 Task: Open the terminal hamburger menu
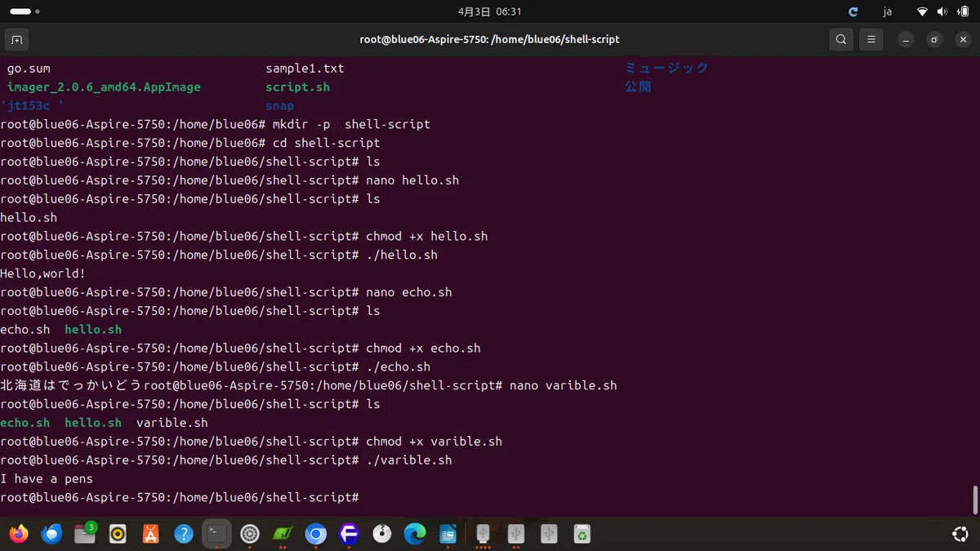pos(871,39)
